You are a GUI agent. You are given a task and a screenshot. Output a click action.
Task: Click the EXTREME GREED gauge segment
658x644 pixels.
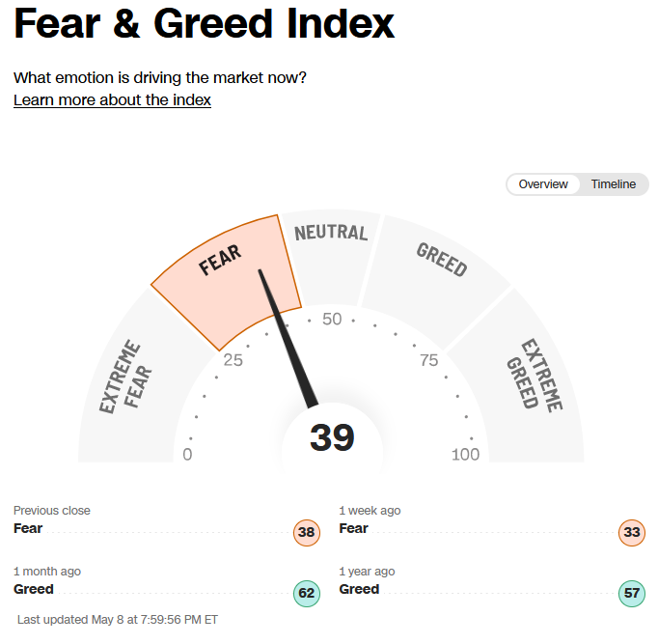coord(533,378)
